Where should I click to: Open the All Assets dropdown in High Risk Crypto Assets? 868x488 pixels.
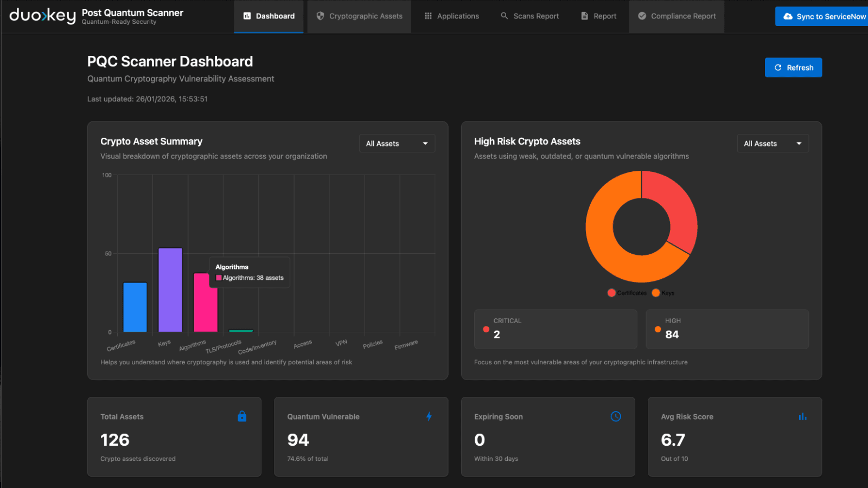coord(773,143)
